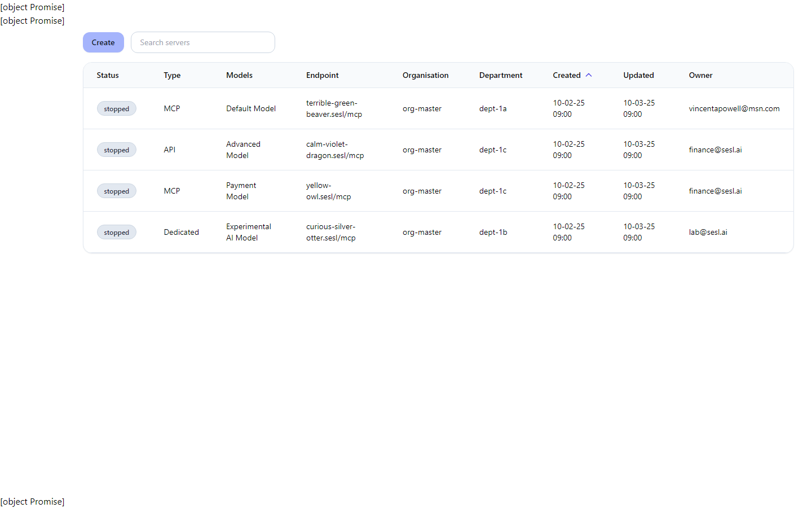The image size is (812, 508).
Task: Click the ascending sort chevron on Created
Action: 589,75
